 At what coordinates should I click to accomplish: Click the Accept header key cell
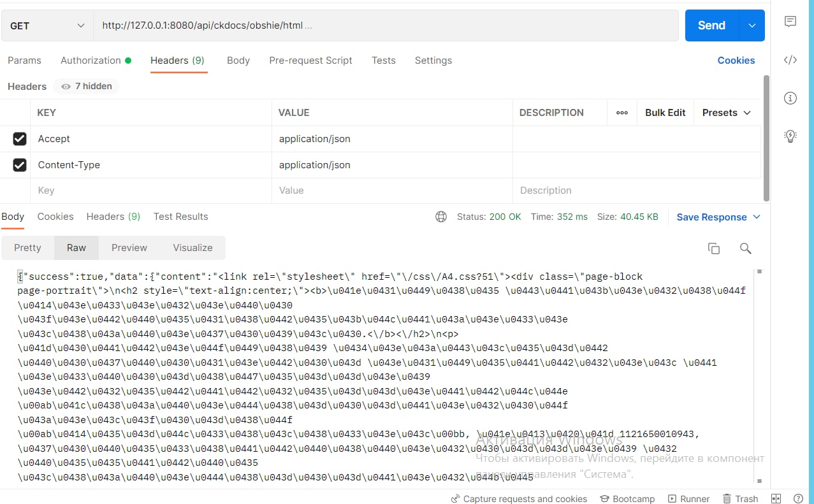[x=151, y=139]
